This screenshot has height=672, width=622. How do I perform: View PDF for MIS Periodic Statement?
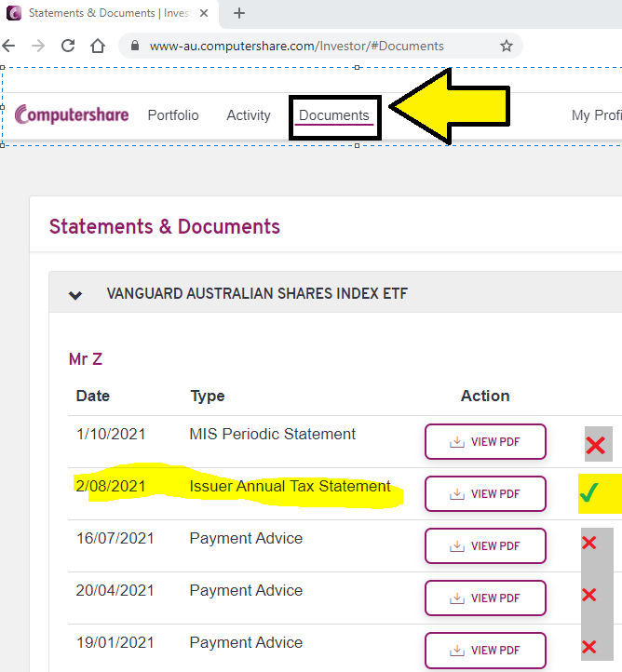click(485, 442)
